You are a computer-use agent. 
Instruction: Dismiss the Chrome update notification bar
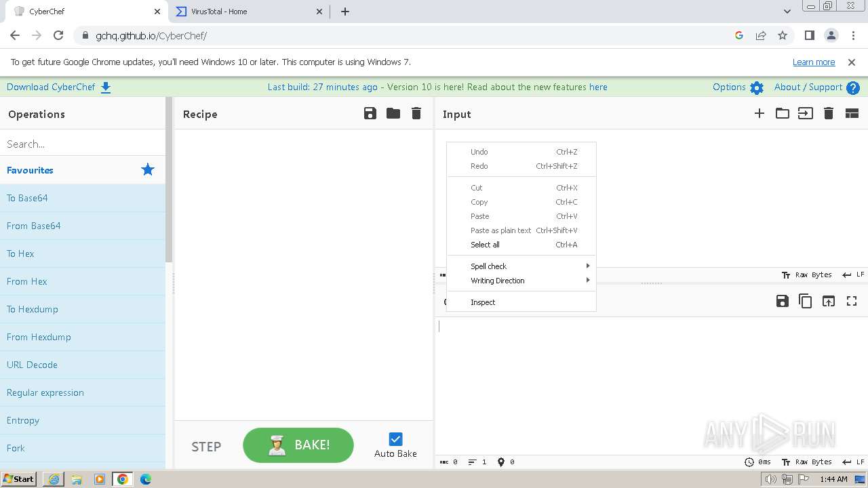click(852, 62)
